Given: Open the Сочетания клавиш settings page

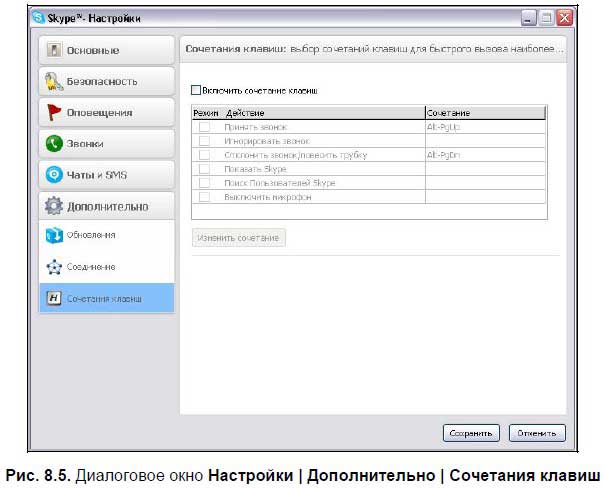Looking at the screenshot, I should tap(106, 299).
